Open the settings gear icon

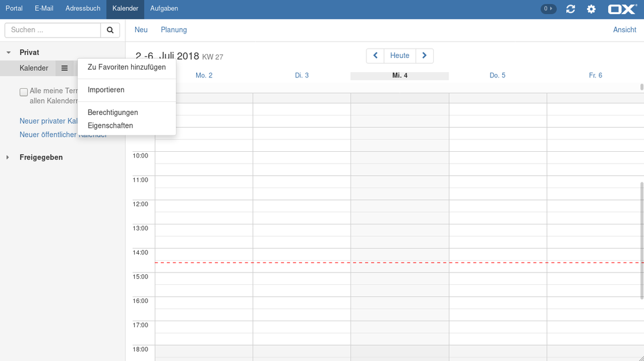point(591,9)
